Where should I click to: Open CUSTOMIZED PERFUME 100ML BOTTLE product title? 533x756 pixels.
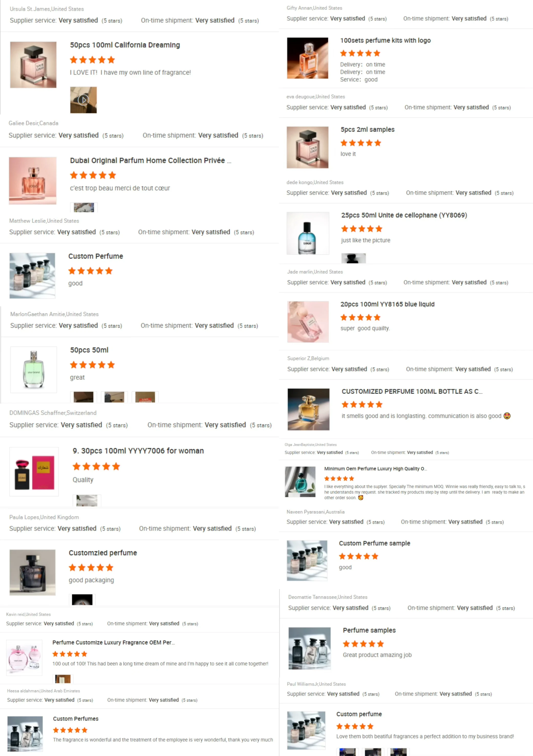pyautogui.click(x=412, y=391)
